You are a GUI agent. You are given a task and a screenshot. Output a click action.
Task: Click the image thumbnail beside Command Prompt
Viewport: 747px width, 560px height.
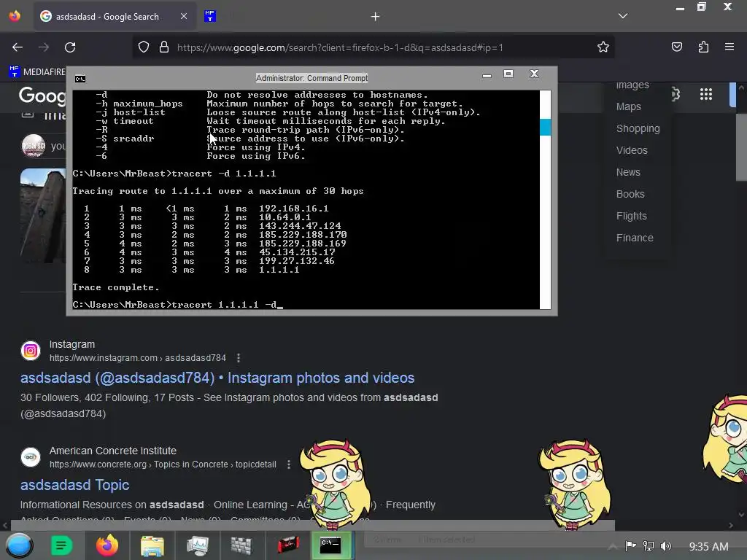pyautogui.click(x=43, y=215)
